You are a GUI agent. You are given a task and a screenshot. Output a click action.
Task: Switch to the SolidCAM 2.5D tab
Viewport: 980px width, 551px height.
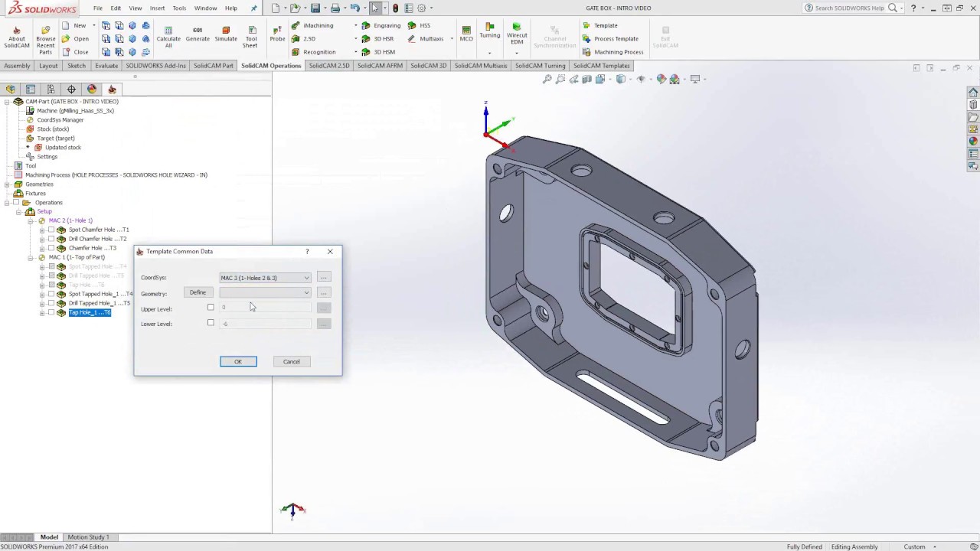(x=329, y=66)
